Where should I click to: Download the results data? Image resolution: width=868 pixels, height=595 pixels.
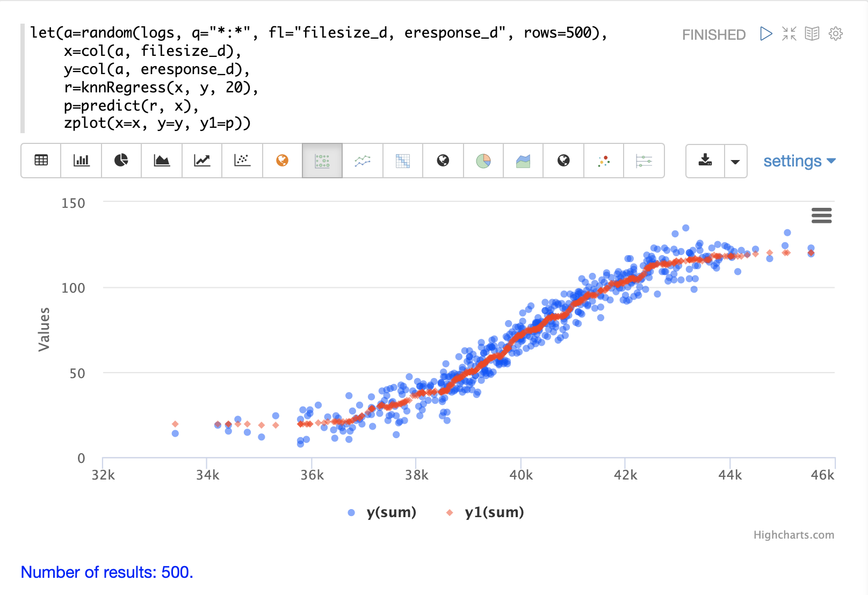point(705,161)
